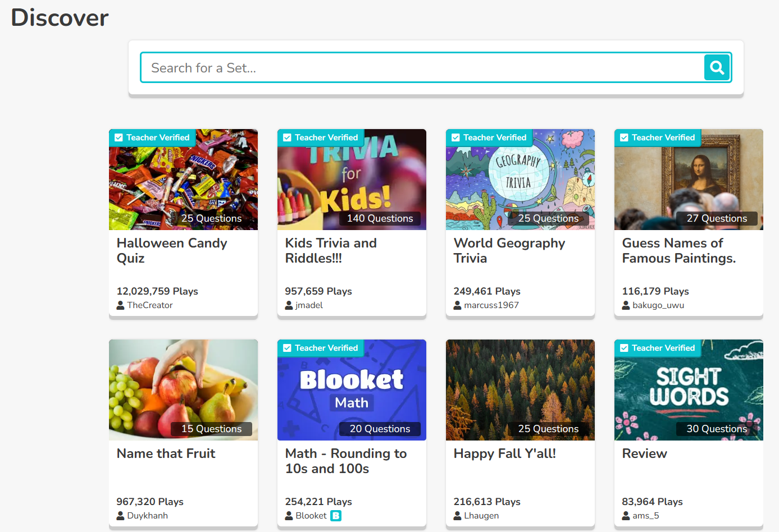This screenshot has width=779, height=532.
Task: Click the Teacher Verified checkmark on World Geography Trivia
Action: point(456,137)
